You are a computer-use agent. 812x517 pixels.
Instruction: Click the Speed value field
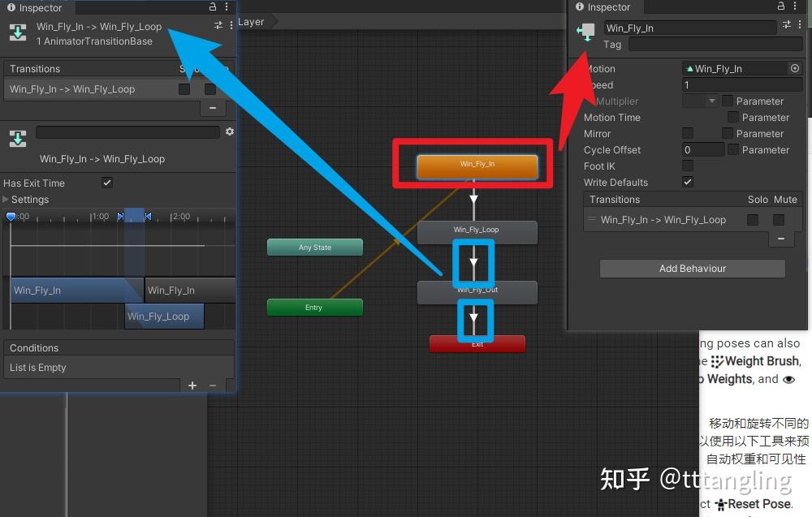(743, 84)
